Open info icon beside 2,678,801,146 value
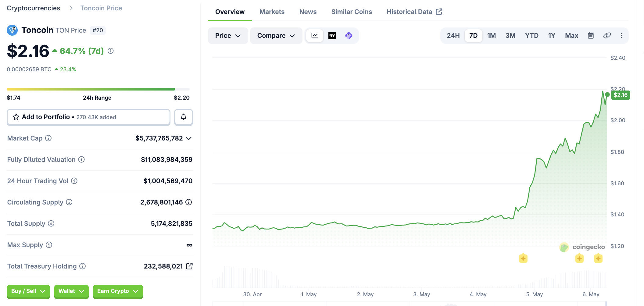644x306 pixels. [x=189, y=202]
